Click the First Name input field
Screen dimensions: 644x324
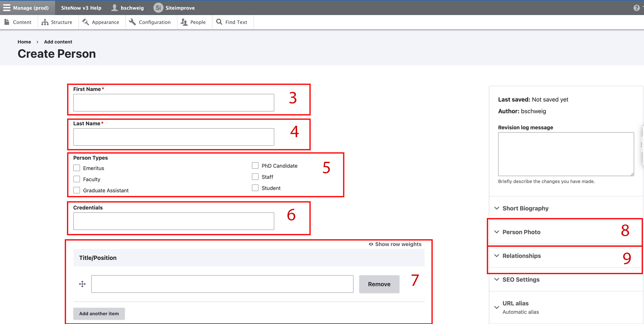pyautogui.click(x=174, y=103)
